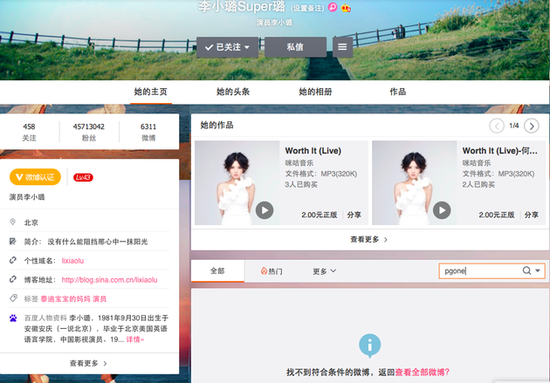Expand the 更多 filter dropdown

324,271
